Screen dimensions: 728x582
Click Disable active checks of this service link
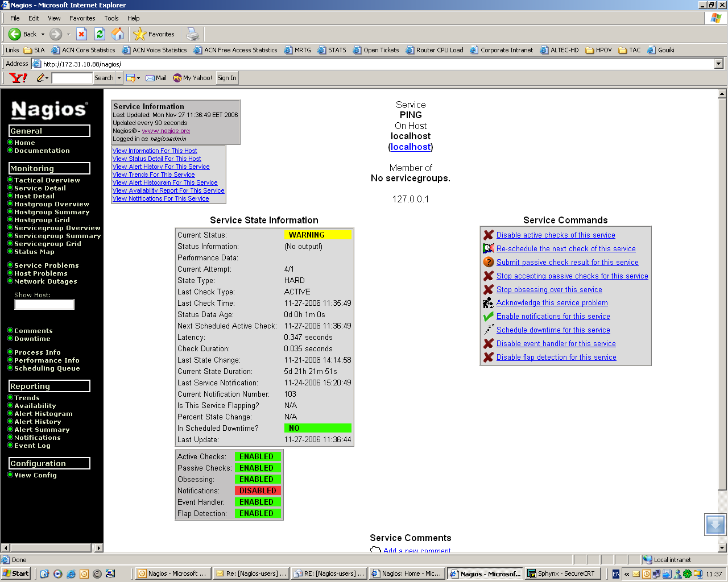[556, 235]
